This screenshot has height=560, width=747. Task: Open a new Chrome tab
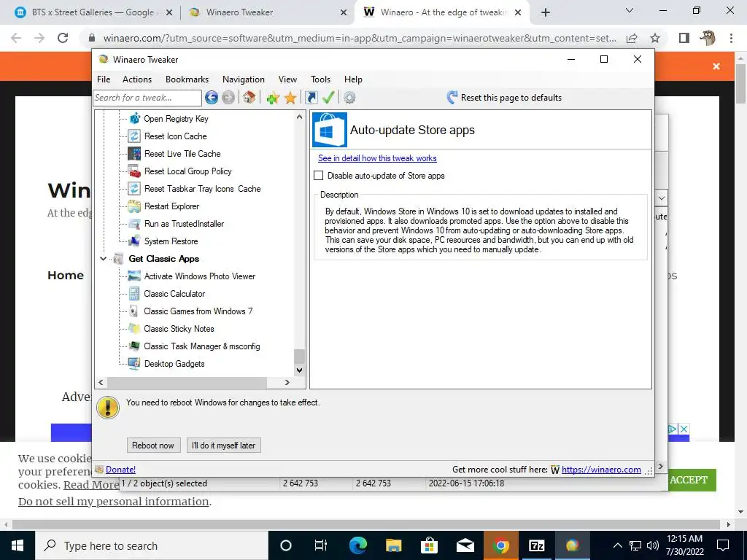(546, 12)
